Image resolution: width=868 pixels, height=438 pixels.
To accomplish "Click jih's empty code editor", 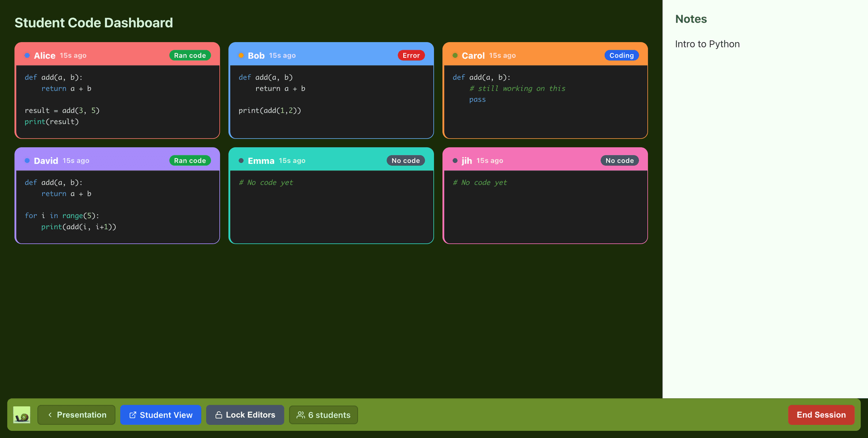I will point(545,207).
